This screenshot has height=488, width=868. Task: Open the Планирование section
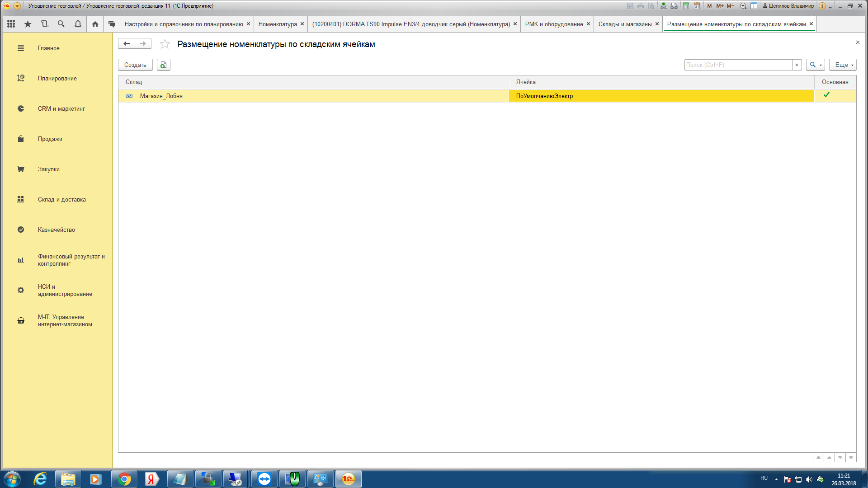coord(57,78)
